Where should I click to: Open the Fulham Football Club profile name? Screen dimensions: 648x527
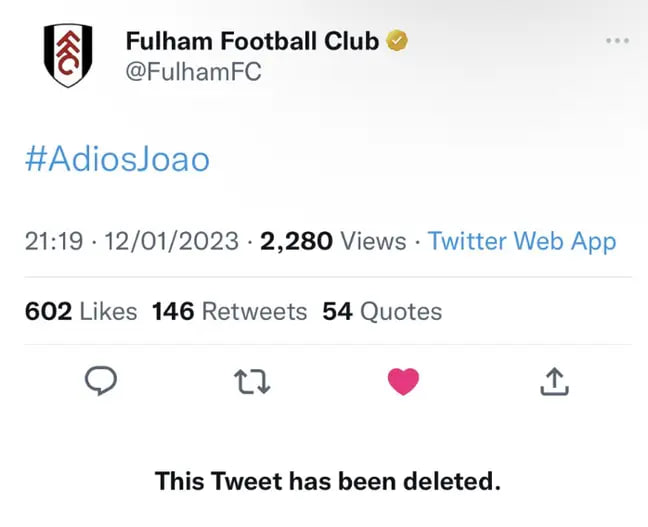[252, 41]
